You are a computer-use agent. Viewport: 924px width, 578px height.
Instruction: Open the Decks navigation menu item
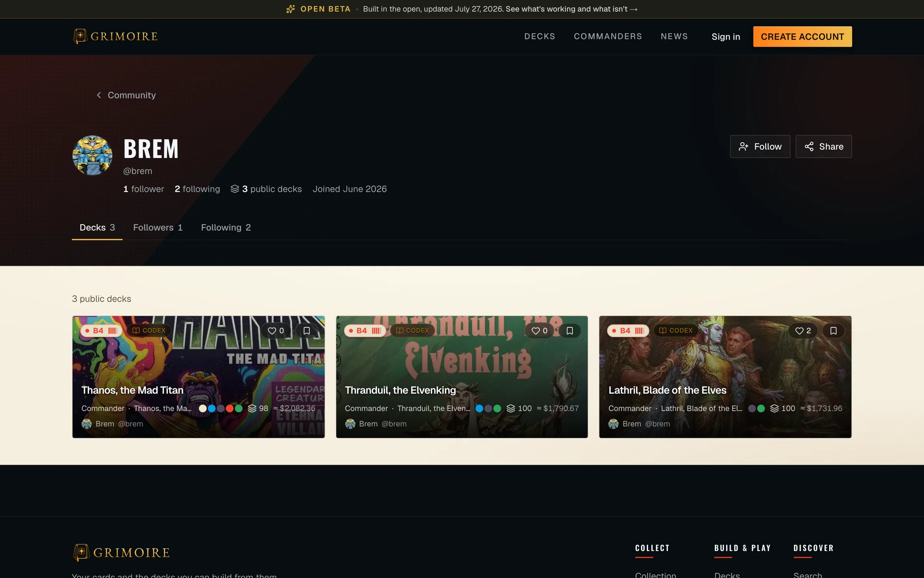coord(540,36)
